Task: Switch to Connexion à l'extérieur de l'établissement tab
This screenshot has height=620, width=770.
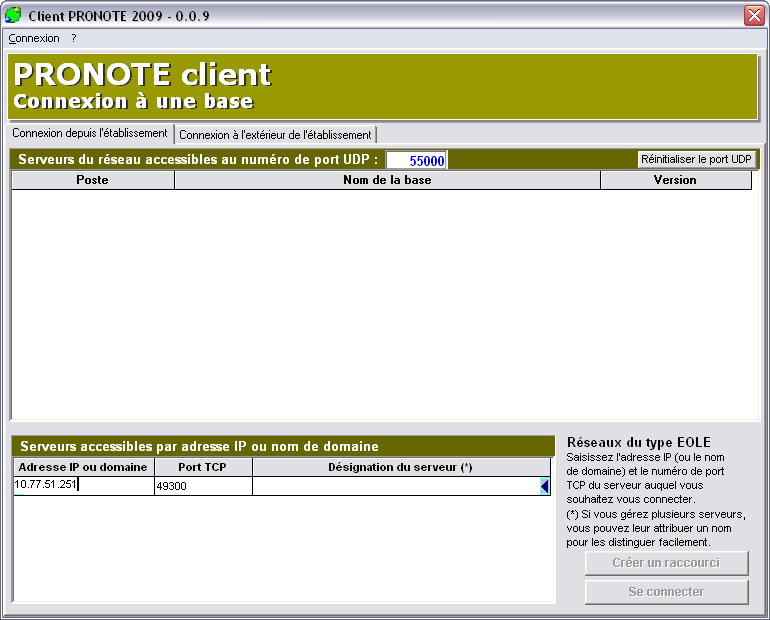Action: 275,135
